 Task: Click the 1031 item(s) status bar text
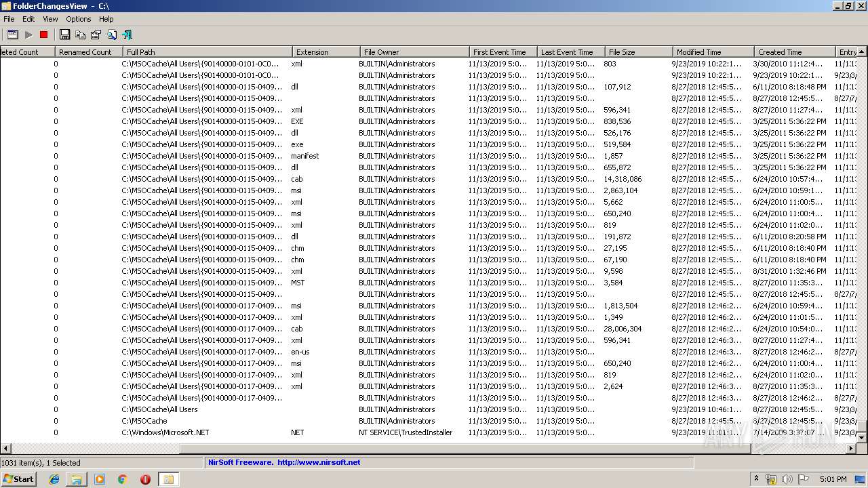(x=41, y=463)
